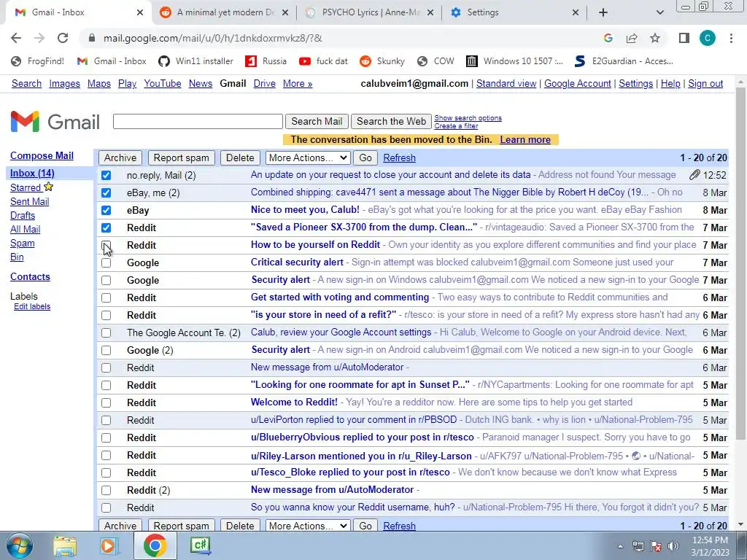Click the Search Mail button

click(317, 122)
